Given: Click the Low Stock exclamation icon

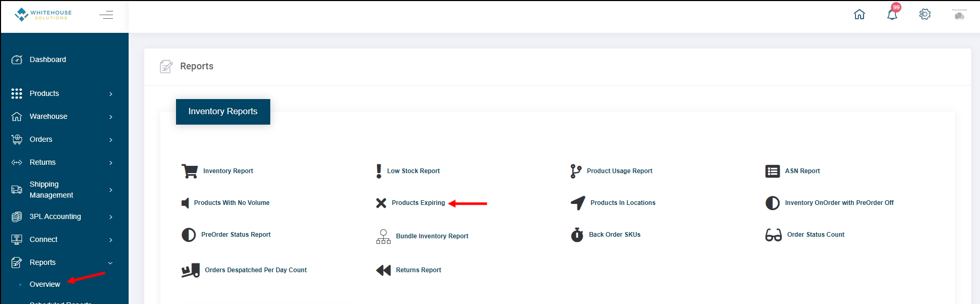Looking at the screenshot, I should point(379,171).
